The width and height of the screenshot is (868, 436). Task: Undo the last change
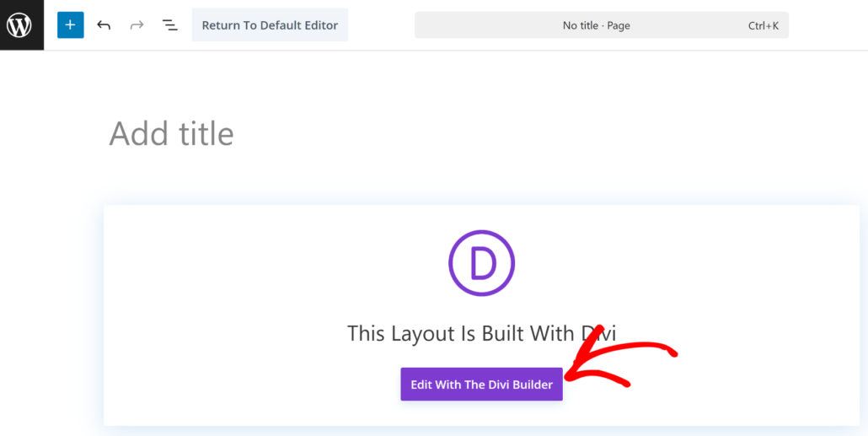(104, 25)
